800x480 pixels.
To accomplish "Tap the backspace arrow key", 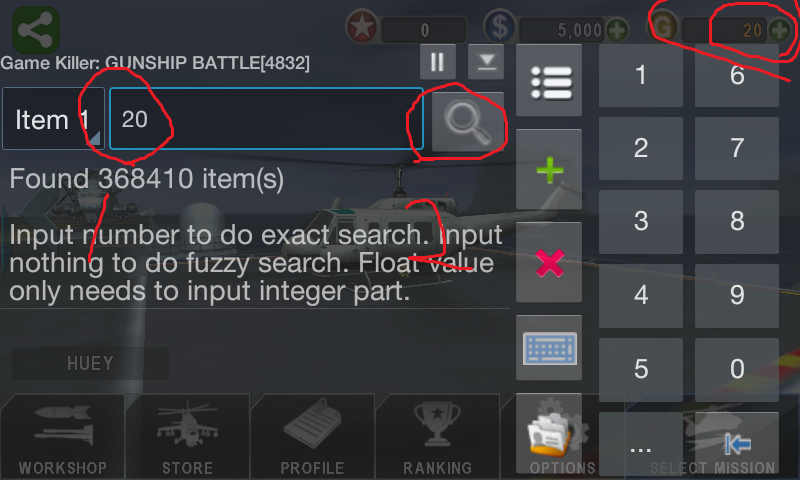I will pos(737,444).
